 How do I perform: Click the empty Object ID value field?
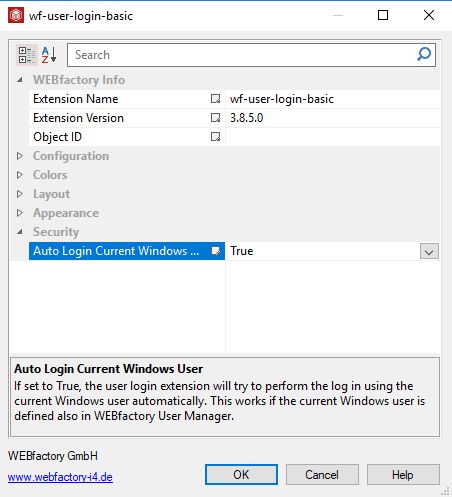[x=333, y=137]
